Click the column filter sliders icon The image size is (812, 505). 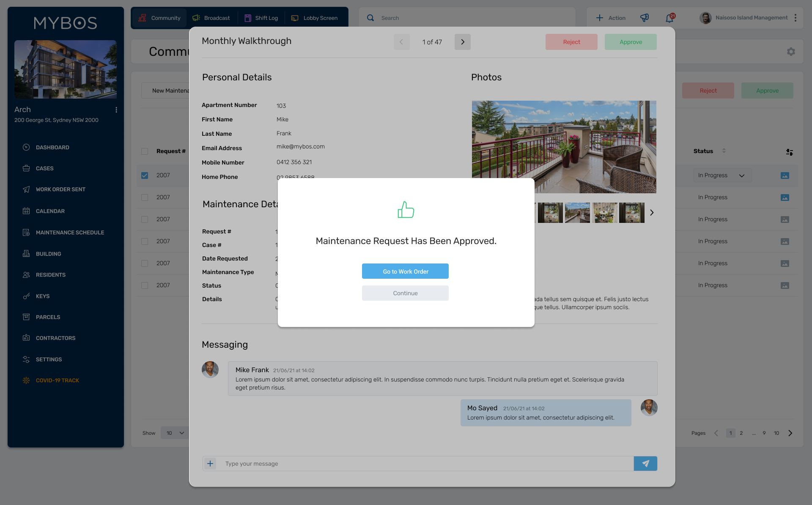(x=789, y=152)
